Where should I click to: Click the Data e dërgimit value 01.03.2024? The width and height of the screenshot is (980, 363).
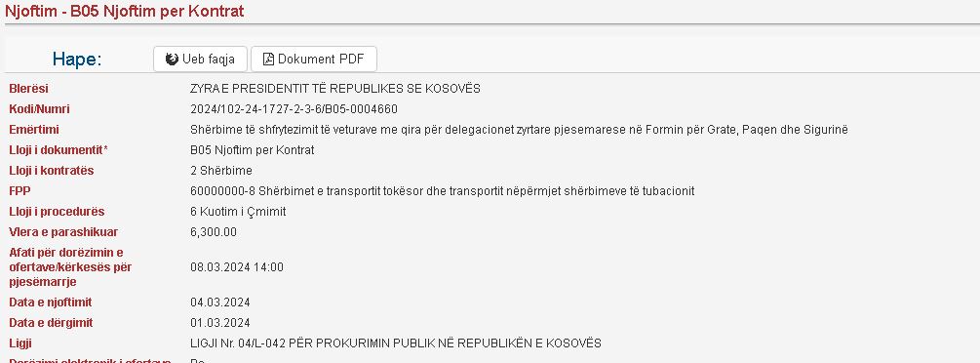(220, 323)
